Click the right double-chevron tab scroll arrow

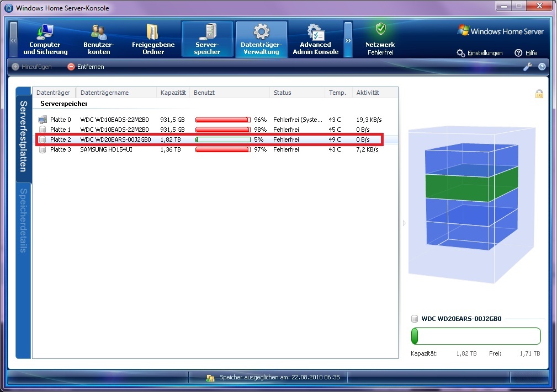(348, 40)
